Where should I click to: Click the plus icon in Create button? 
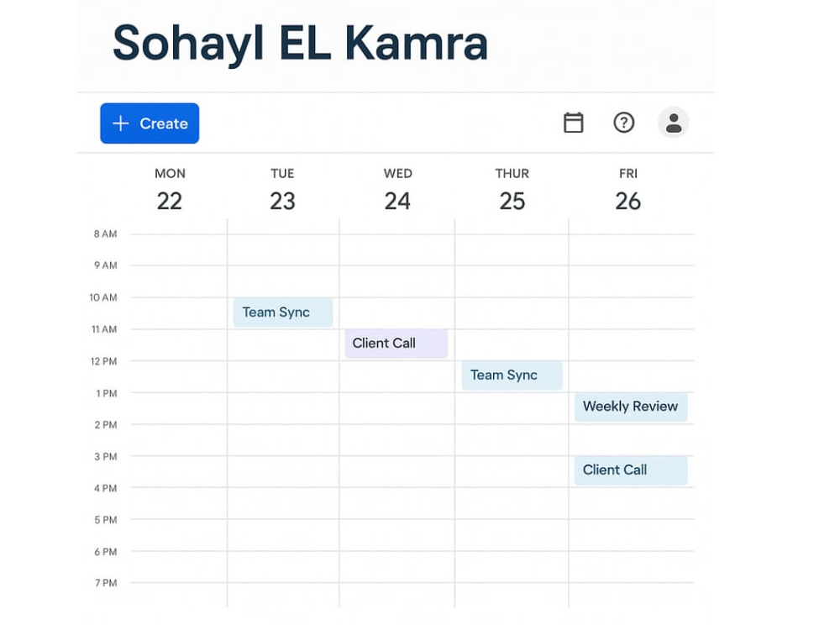120,123
